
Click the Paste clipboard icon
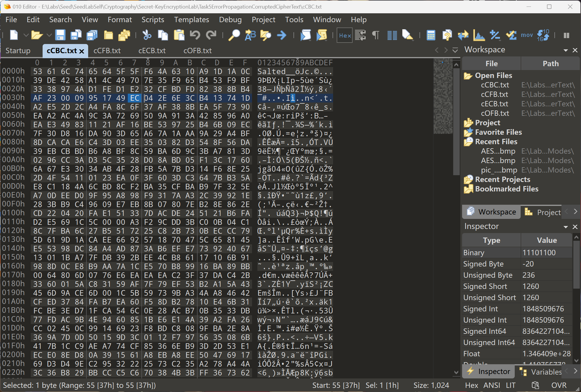(x=179, y=35)
